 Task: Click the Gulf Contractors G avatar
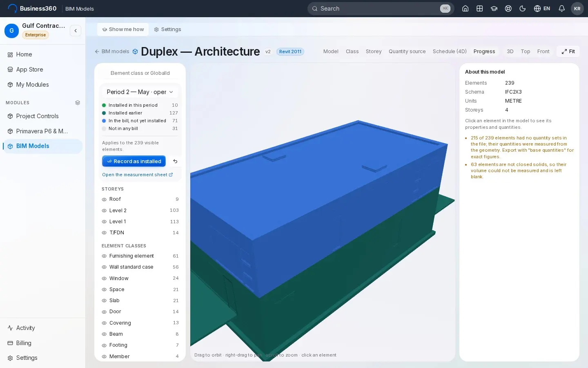11,31
